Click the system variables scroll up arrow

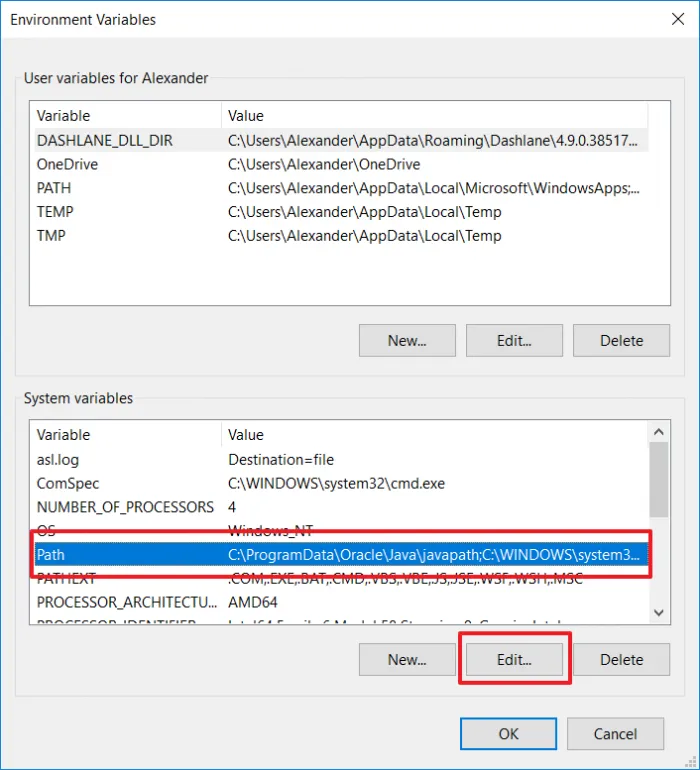tap(659, 432)
